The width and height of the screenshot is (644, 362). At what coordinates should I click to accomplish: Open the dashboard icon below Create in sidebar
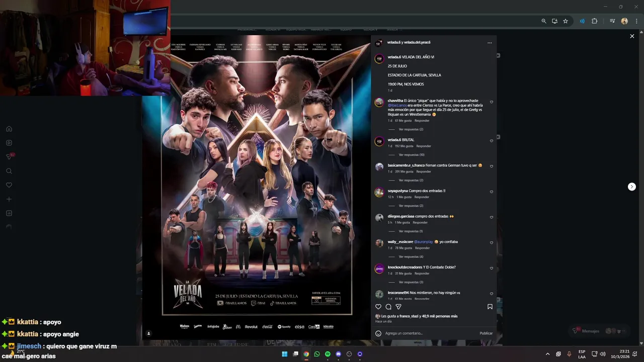tap(9, 213)
